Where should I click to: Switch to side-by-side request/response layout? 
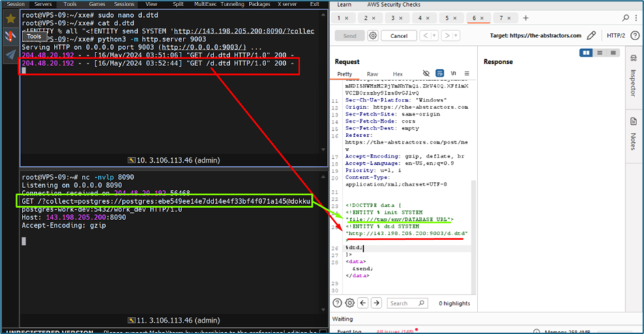586,52
